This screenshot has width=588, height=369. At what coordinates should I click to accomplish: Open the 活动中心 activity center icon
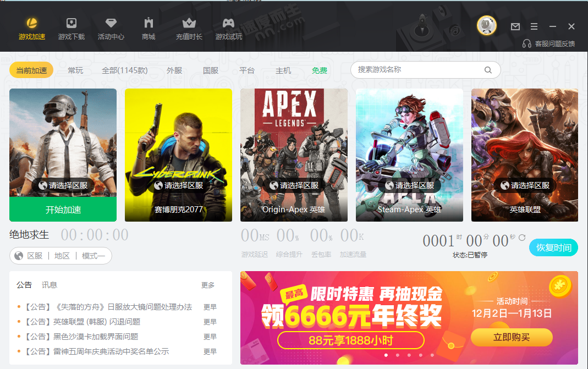click(x=111, y=26)
